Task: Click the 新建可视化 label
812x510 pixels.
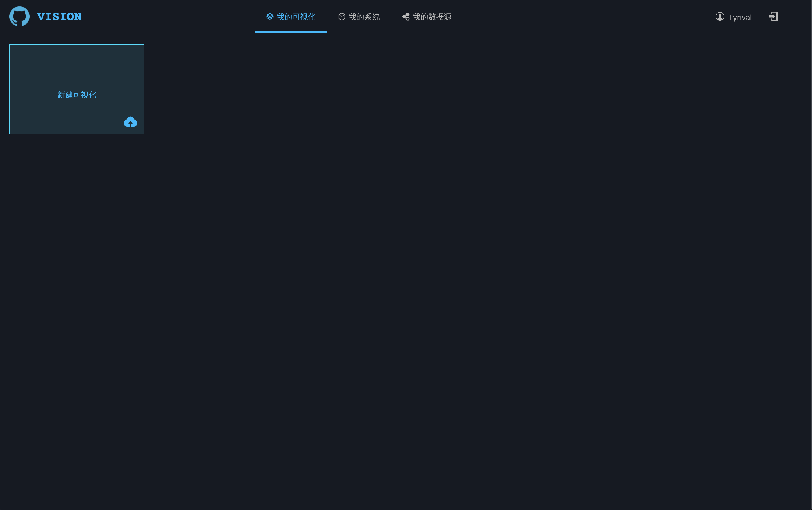Action: (77, 95)
